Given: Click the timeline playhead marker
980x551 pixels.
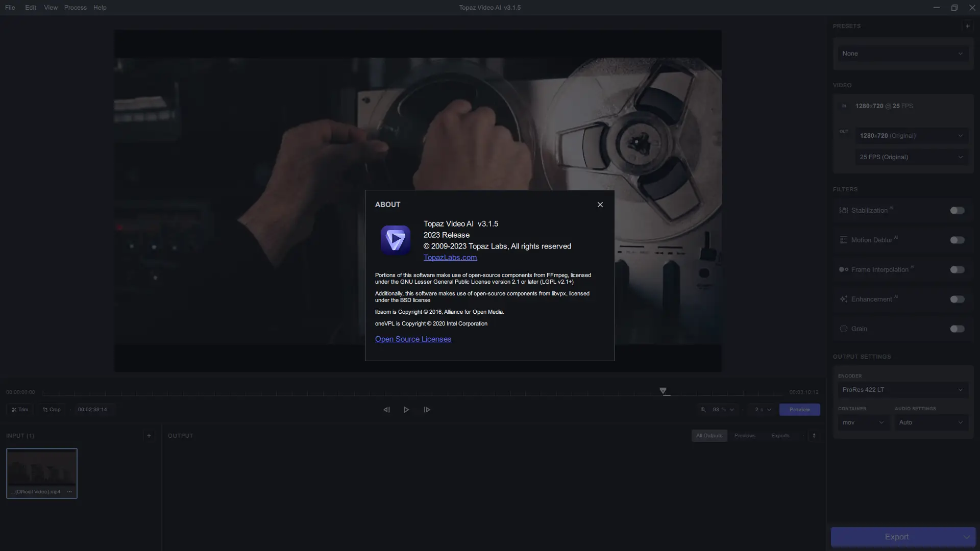Looking at the screenshot, I should coord(663,391).
